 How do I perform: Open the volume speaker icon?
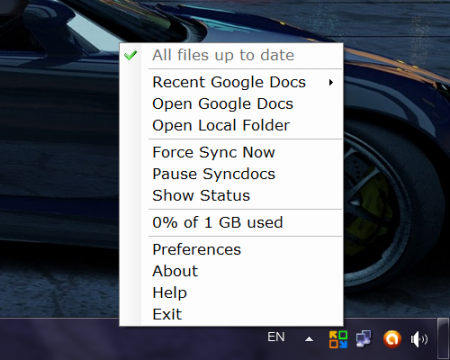[x=419, y=339]
